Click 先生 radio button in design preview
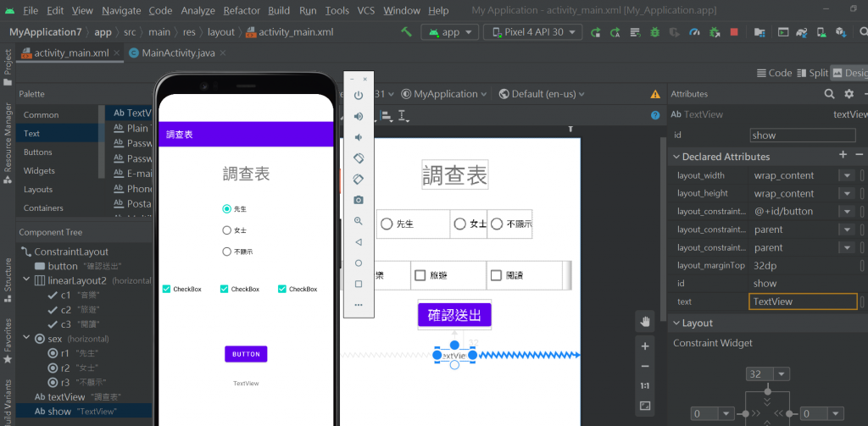Image resolution: width=868 pixels, height=426 pixels. tap(413, 224)
